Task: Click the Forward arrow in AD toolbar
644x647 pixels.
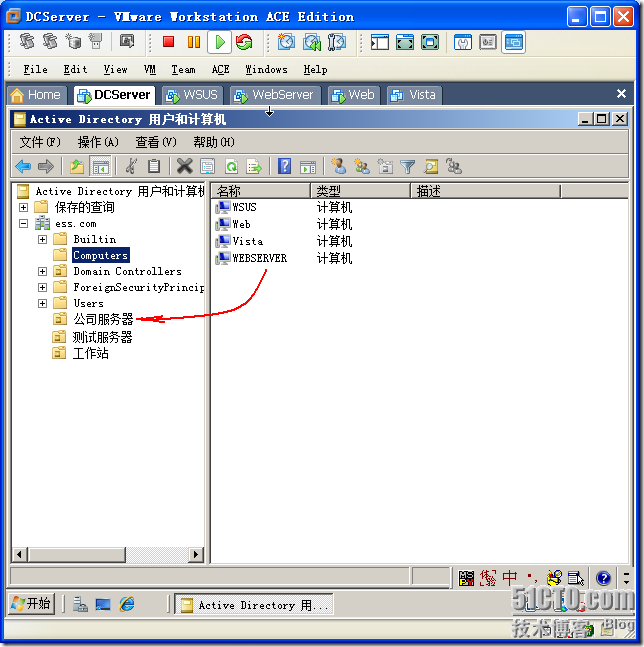Action: 46,167
